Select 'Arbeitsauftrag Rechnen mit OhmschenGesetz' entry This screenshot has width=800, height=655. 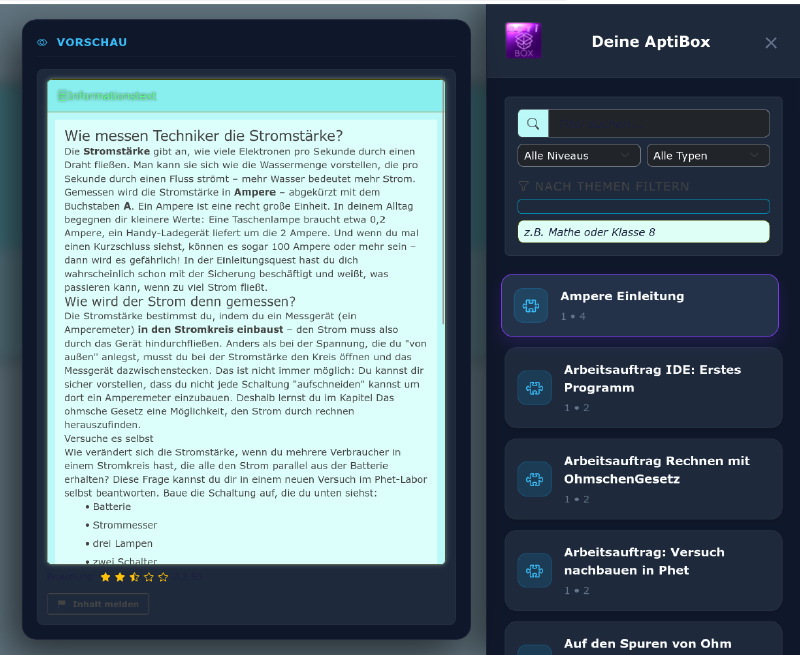[x=643, y=479]
